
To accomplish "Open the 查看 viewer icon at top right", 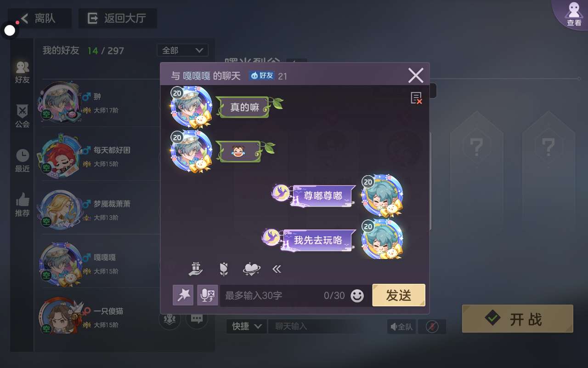I will pos(573,14).
